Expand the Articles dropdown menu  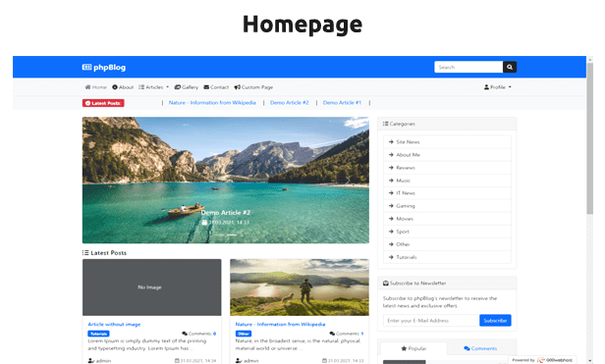click(x=154, y=87)
